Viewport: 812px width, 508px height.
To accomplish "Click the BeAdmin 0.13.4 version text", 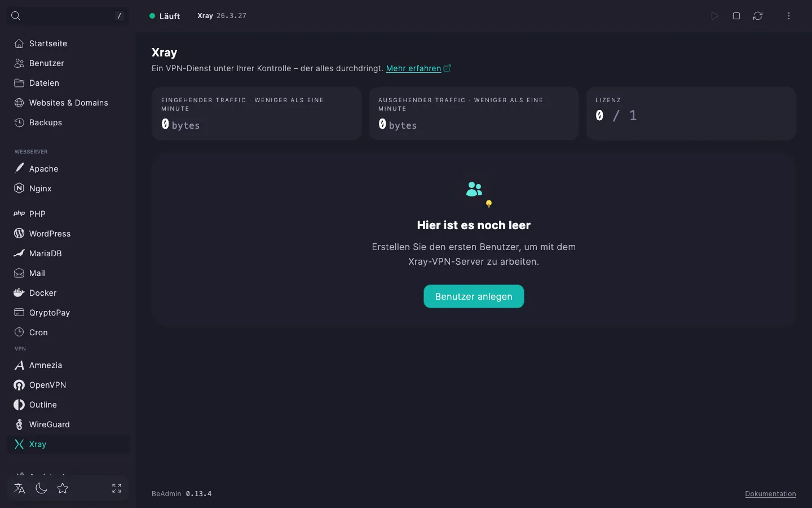I will click(x=182, y=494).
